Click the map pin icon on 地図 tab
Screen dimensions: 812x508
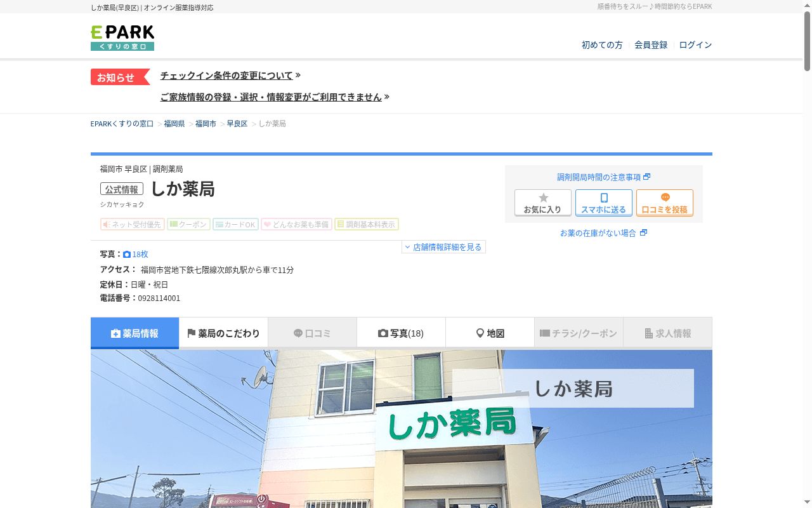pos(480,333)
